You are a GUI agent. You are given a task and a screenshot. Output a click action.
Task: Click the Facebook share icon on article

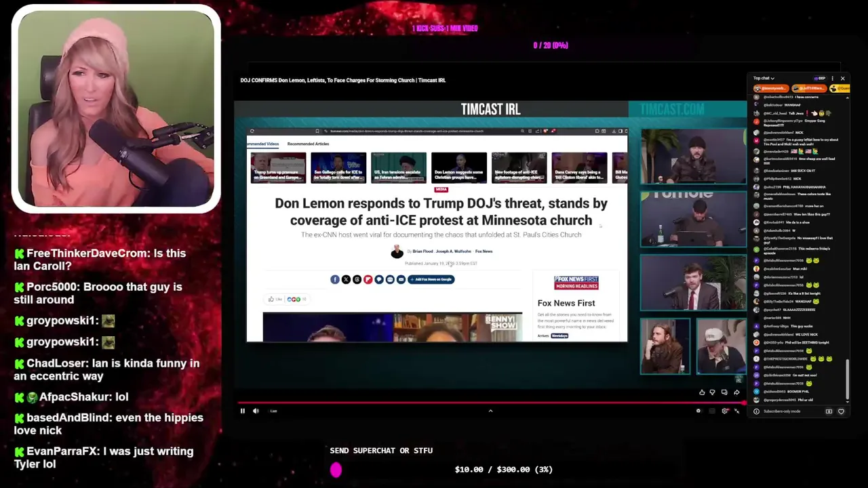pos(335,279)
